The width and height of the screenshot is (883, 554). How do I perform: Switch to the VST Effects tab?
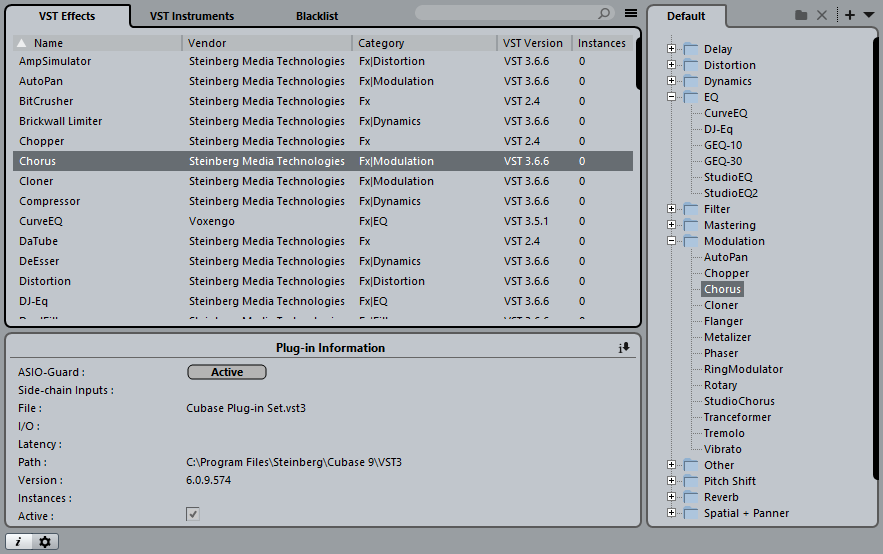tap(67, 16)
